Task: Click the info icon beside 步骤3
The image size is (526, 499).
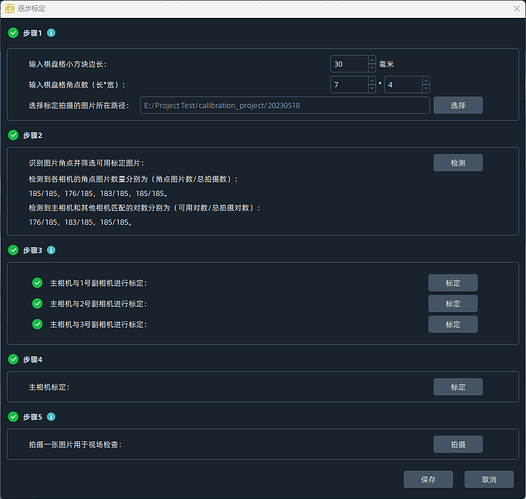Action: [x=51, y=250]
